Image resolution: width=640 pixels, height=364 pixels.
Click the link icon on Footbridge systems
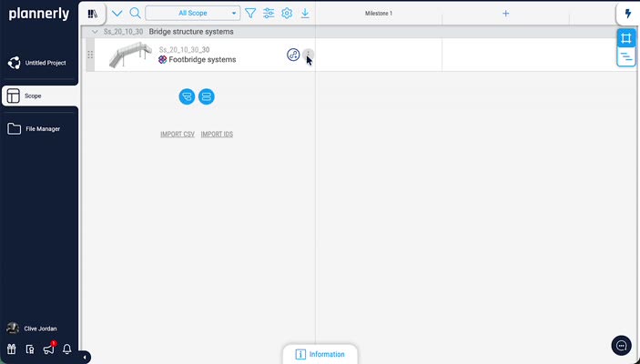coord(293,55)
